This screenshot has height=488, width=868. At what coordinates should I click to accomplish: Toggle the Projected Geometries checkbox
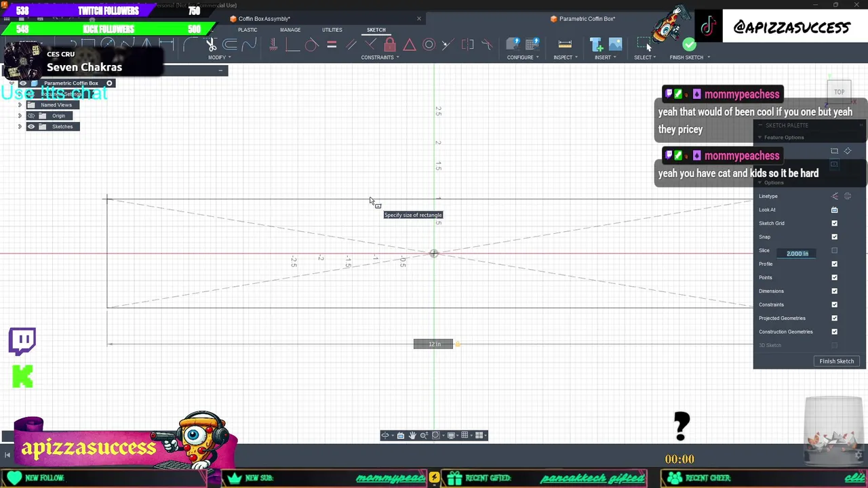835,319
